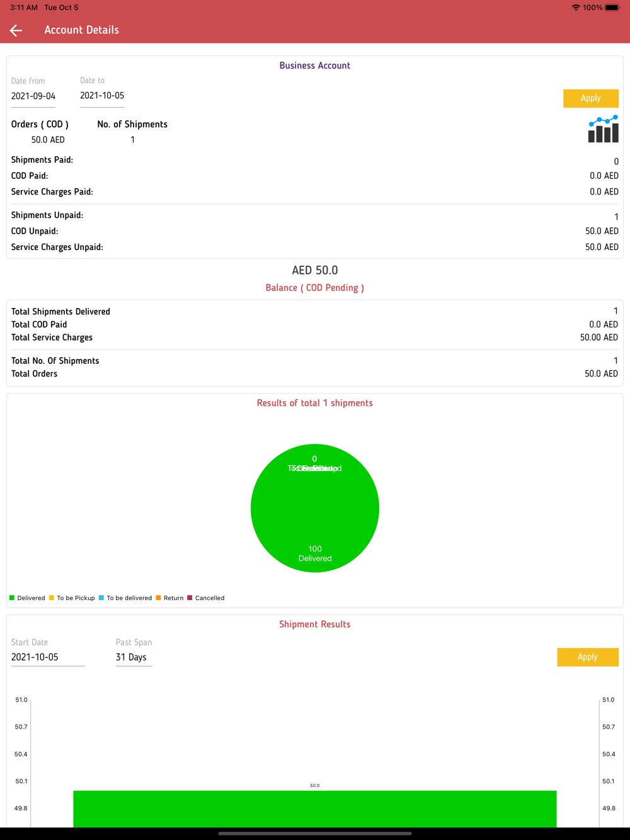
Task: Click the COD Paid label
Action: pos(30,176)
